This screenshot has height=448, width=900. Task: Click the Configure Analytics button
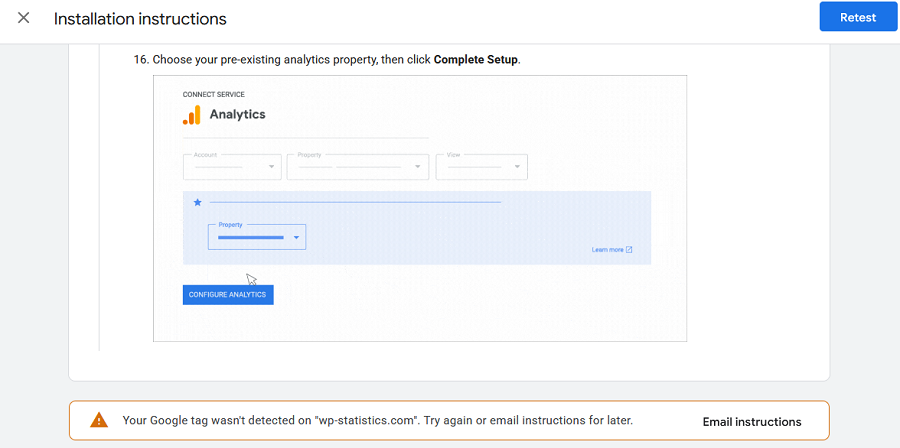pos(228,295)
